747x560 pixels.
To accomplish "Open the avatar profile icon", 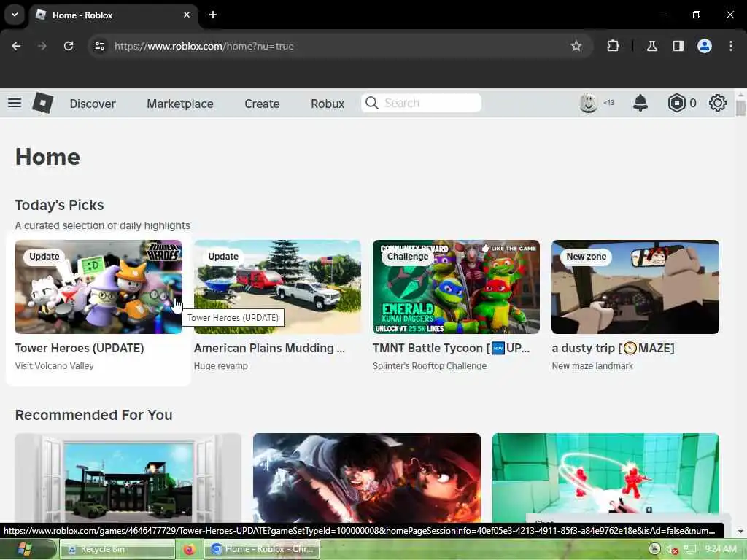I will click(589, 103).
